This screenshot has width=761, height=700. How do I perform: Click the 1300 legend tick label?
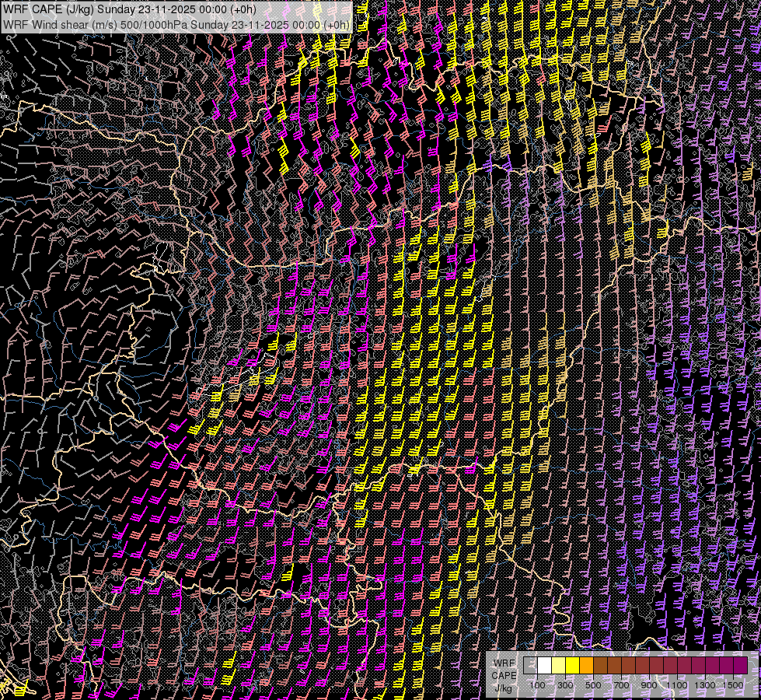pos(705,685)
